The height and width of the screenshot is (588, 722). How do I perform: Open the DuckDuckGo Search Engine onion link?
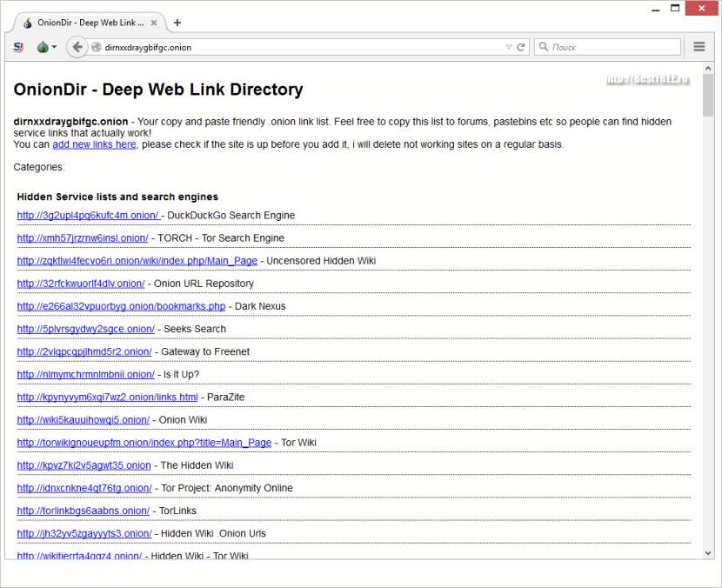click(x=88, y=216)
